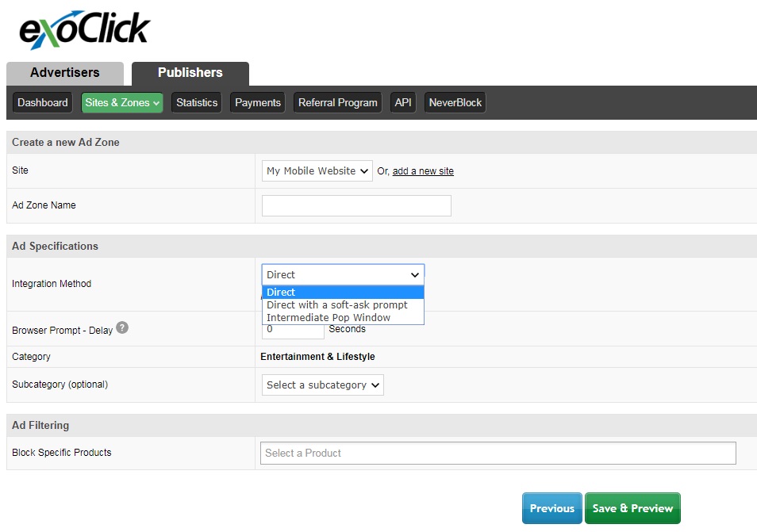Click the 'Ad Filtering' section heading
The image size is (757, 532).
click(x=40, y=426)
